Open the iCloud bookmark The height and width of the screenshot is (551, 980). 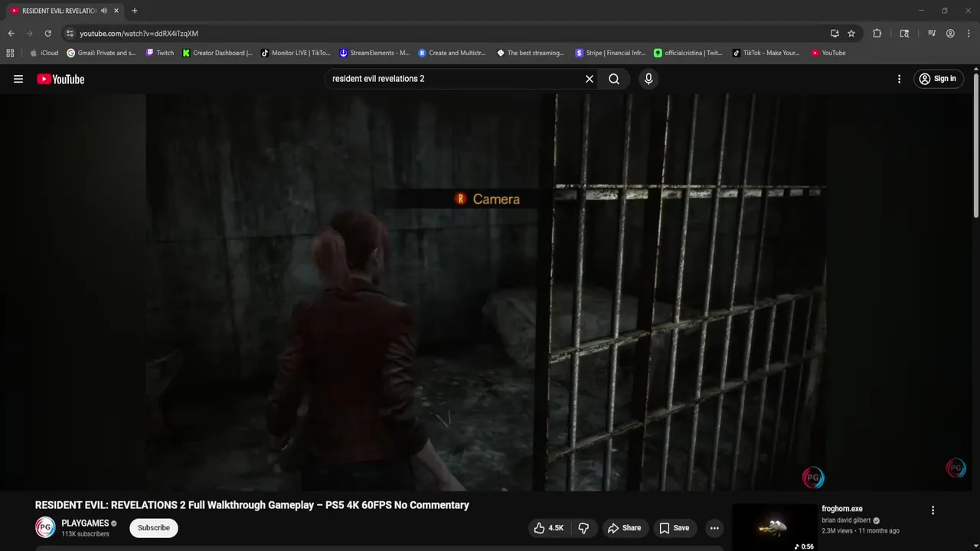point(44,53)
